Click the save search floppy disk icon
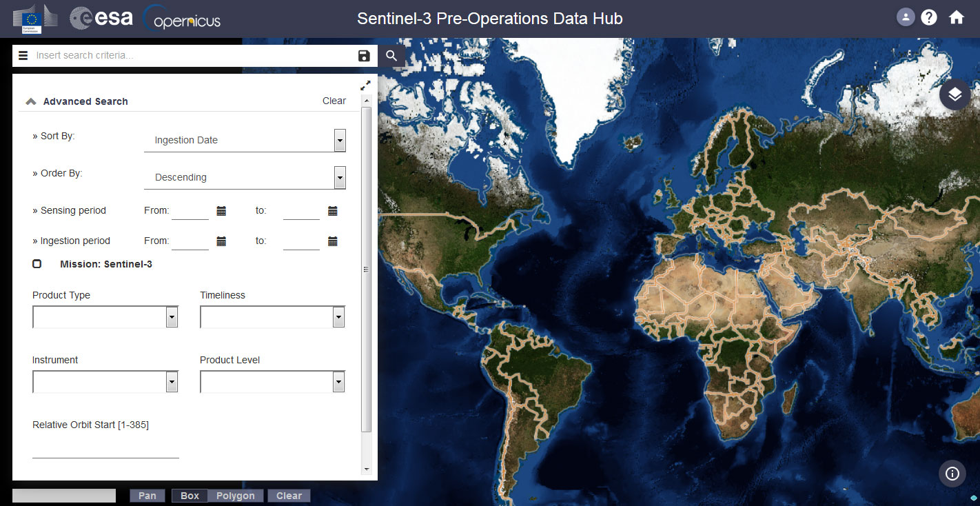Screen dimensions: 980x506 (x=364, y=56)
